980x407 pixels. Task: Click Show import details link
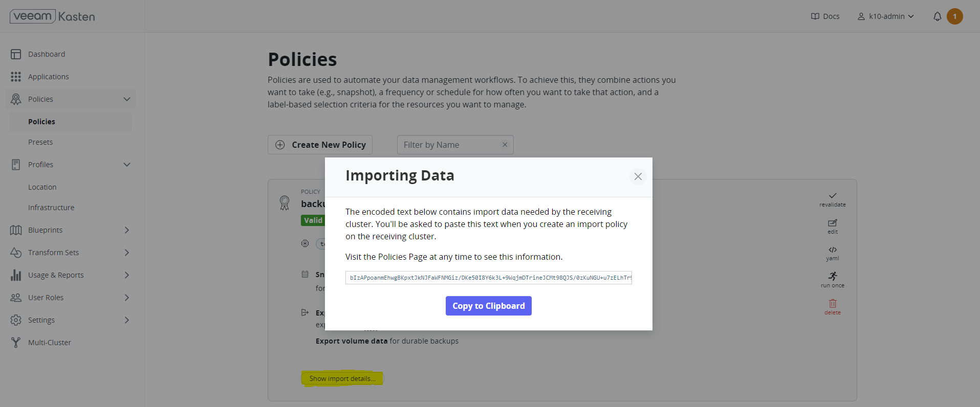342,379
